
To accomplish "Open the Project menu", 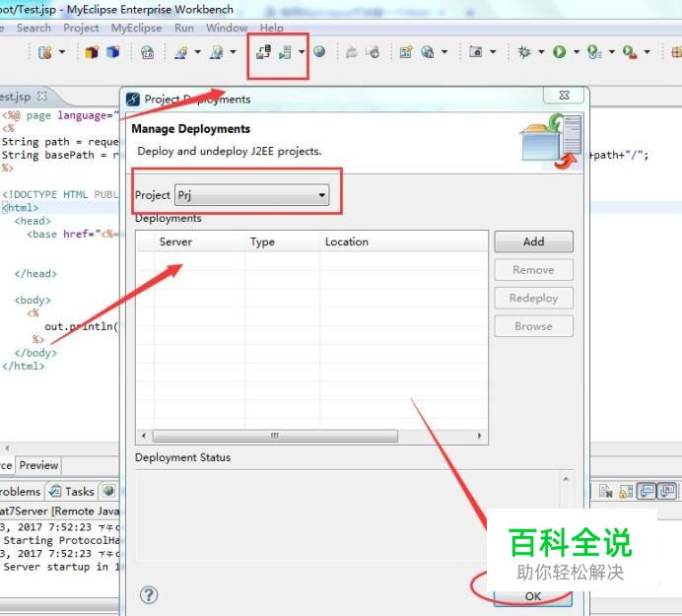I will (81, 28).
